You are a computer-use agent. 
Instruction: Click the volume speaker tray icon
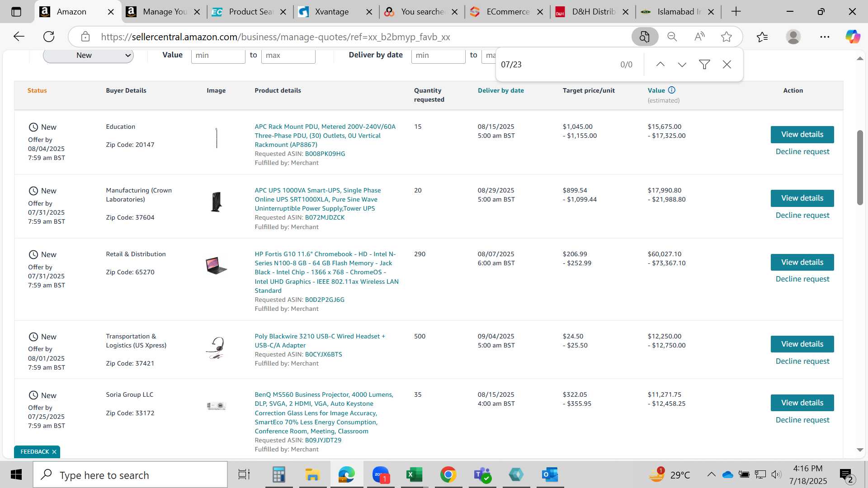776,474
